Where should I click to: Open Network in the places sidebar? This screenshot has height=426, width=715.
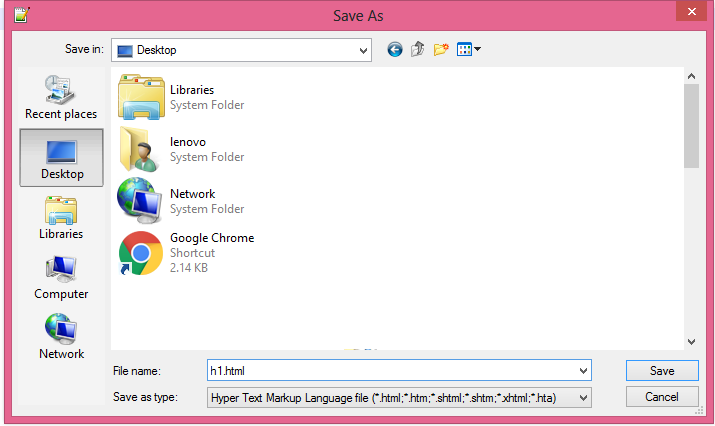[x=61, y=337]
